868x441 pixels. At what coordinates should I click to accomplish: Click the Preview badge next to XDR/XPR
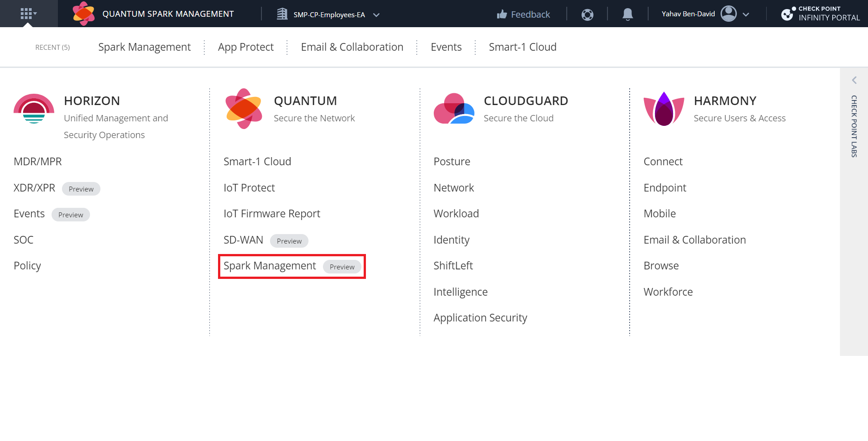point(81,189)
